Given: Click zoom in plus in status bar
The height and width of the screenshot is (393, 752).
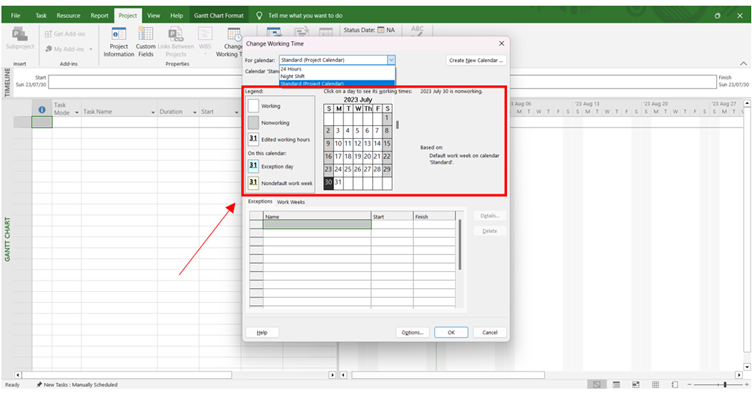Looking at the screenshot, I should [x=746, y=384].
